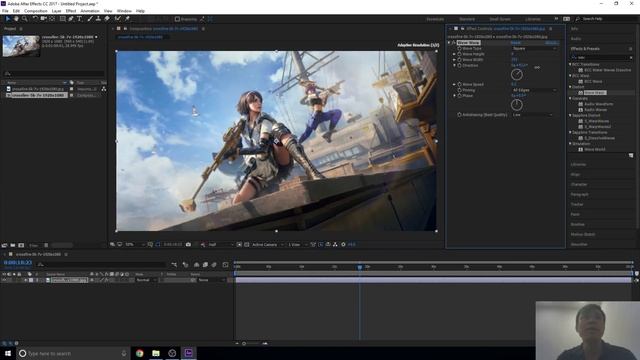The image size is (640, 360).
Task: Select the Hand tool
Action: click(x=16, y=19)
